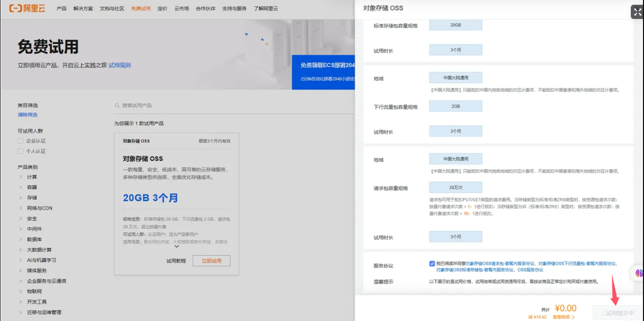Viewport: 644px width, 321px height.
Task: Click the 查看明细 link near total price
Action: point(563,317)
